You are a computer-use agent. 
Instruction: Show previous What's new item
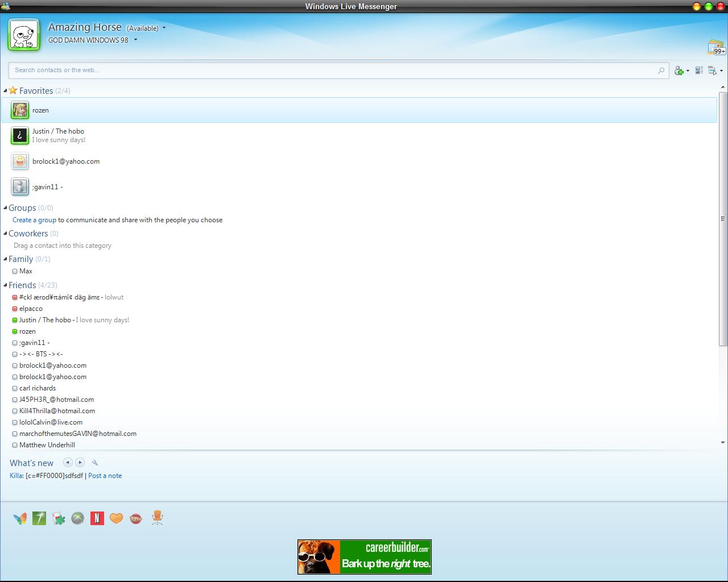tap(68, 463)
